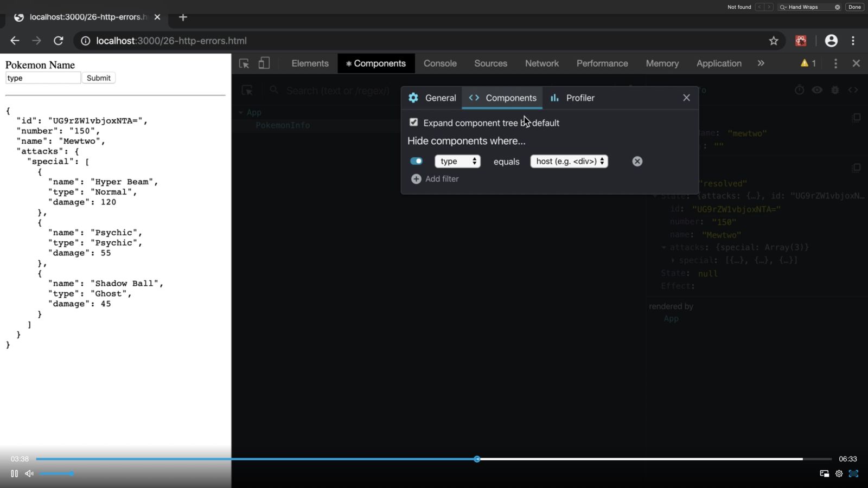Click the video progress bar handle

[477, 459]
